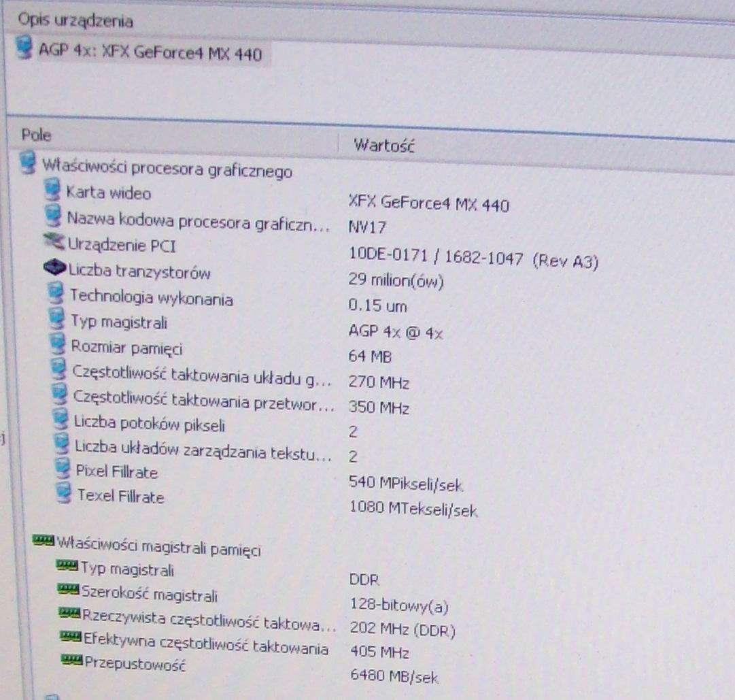Click memory icon beside Efektywna częstotliwość taktowania

(71, 636)
